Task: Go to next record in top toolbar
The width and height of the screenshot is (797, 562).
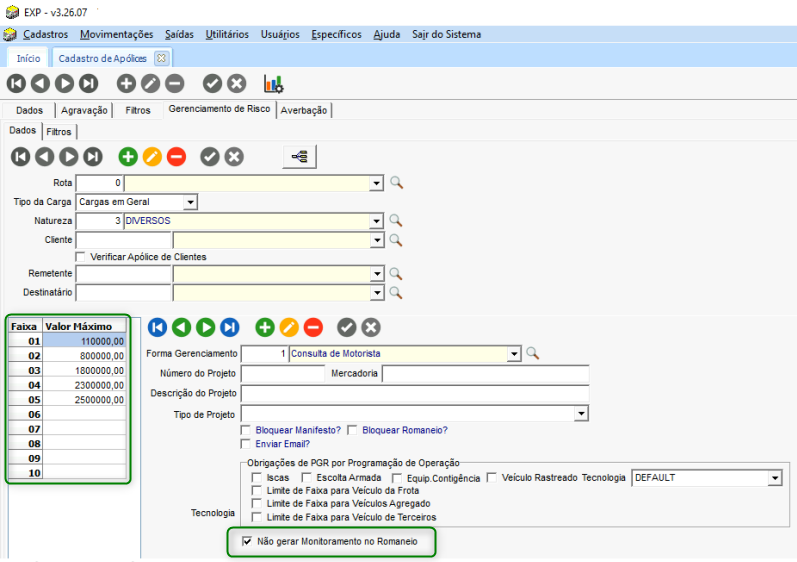Action: [x=65, y=83]
